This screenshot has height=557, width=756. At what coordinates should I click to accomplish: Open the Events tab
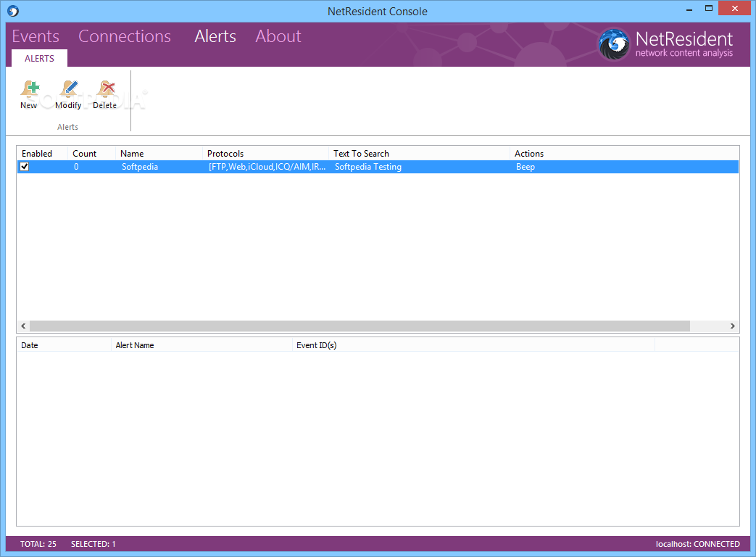[36, 36]
